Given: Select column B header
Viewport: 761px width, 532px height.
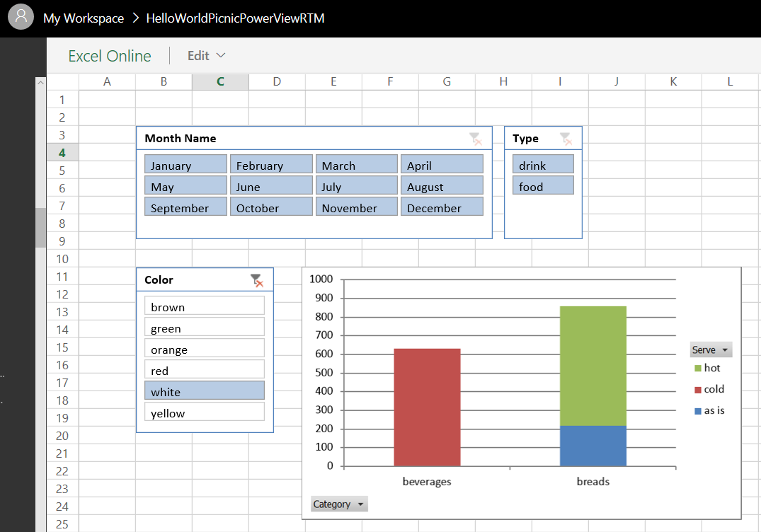Looking at the screenshot, I should [164, 82].
